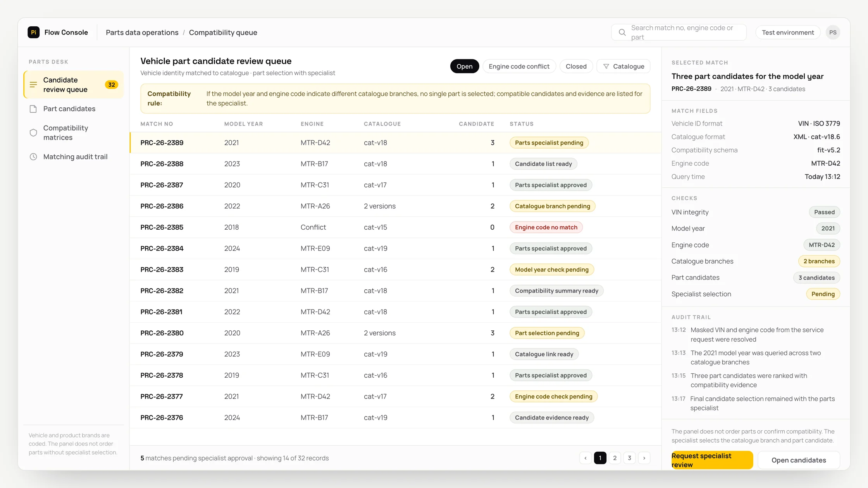Select match row PRC-26-2386
This screenshot has width=868, height=488.
[395, 206]
